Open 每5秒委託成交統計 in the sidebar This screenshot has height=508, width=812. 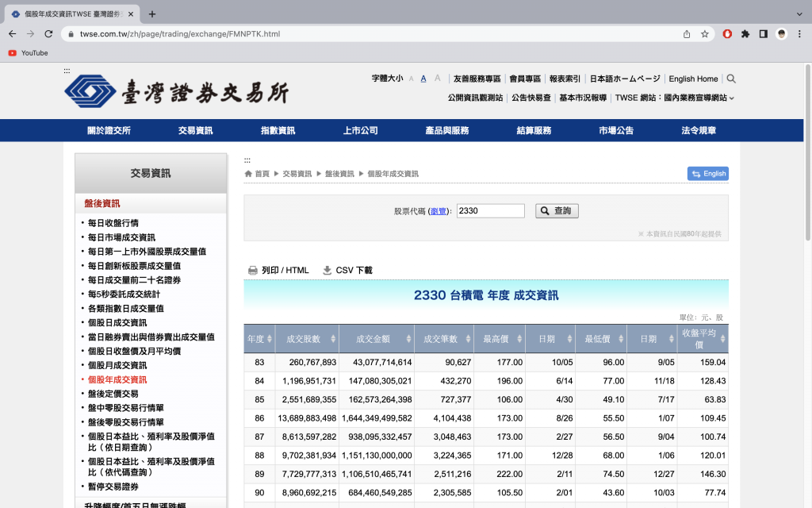pos(124,294)
